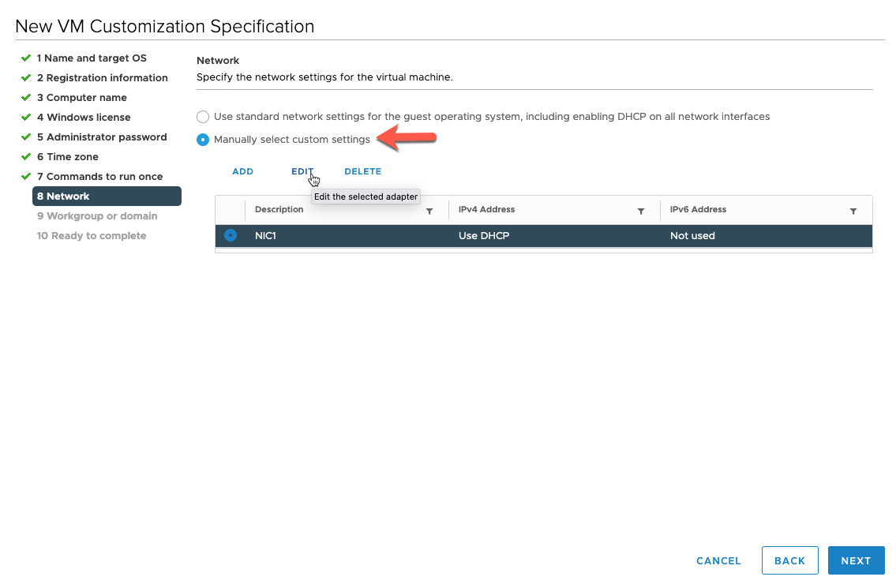Open the IPv6 Address column filter

853,211
